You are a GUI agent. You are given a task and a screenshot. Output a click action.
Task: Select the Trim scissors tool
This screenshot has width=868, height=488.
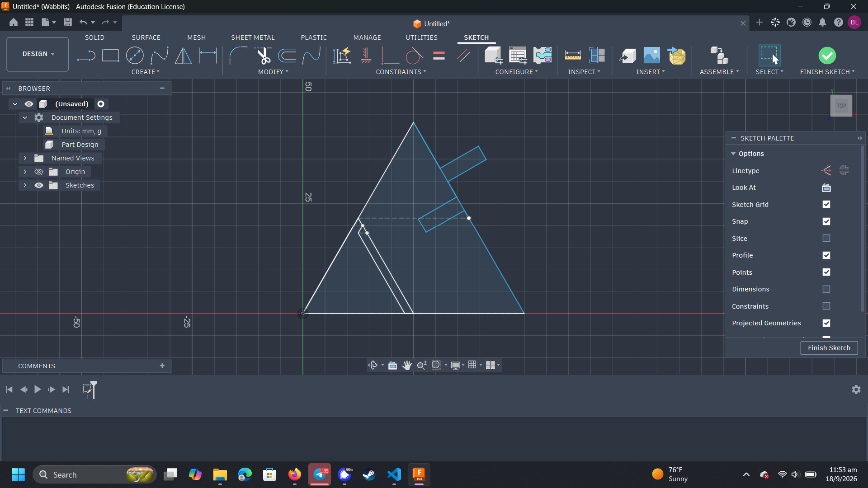point(263,56)
